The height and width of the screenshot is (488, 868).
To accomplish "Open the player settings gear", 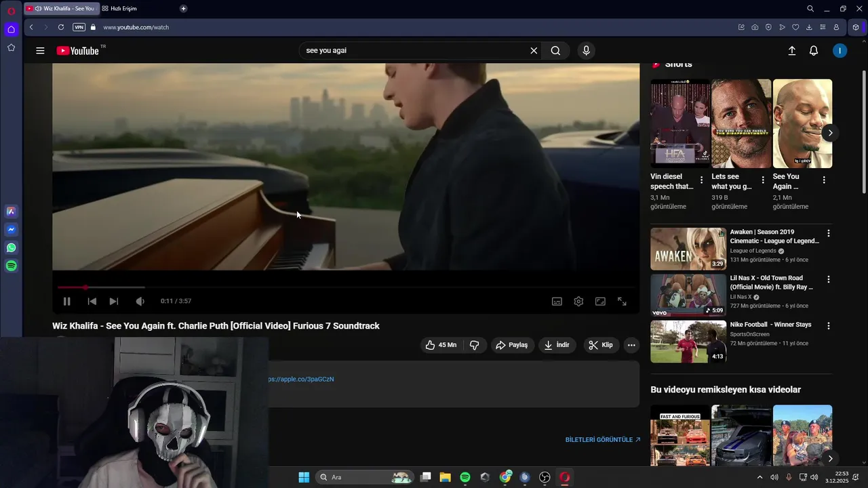I will 578,302.
